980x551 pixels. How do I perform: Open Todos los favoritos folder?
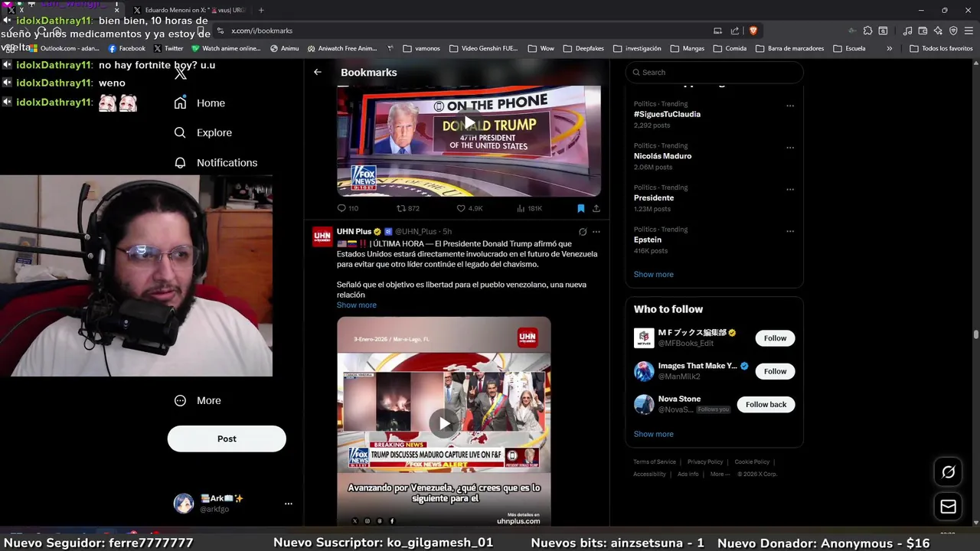(941, 48)
